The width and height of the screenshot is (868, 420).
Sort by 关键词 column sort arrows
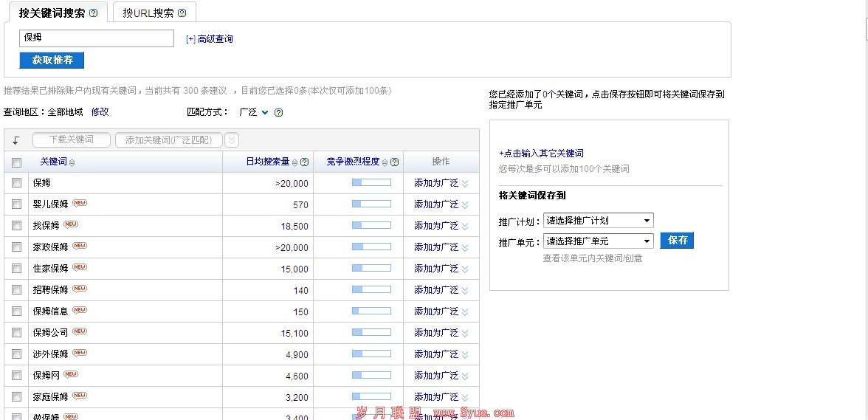pos(72,162)
